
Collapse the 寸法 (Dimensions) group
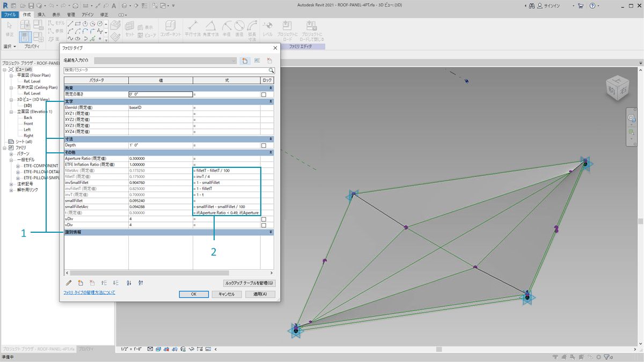270,139
